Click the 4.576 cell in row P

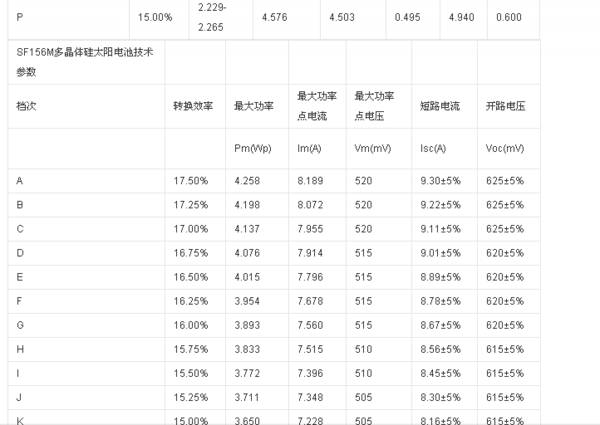click(274, 17)
